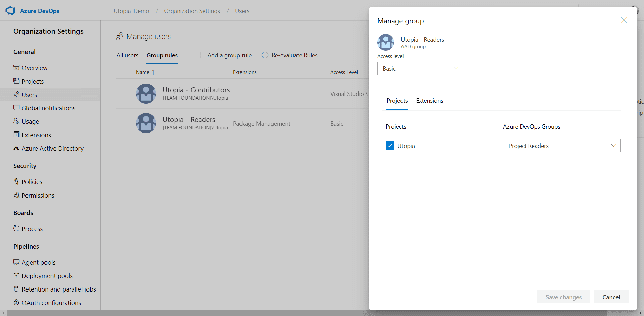Expand the Project Readers groups dropdown
The height and width of the screenshot is (316, 644).
point(561,146)
